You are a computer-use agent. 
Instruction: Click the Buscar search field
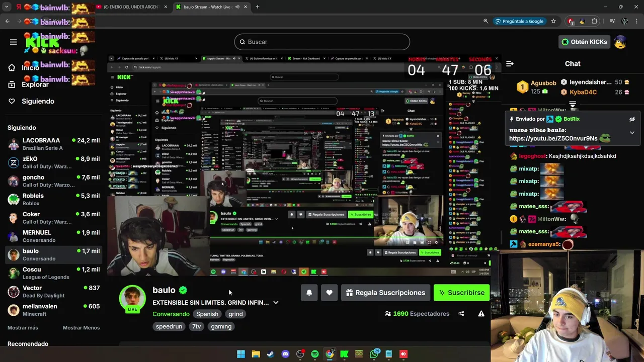coord(322,42)
